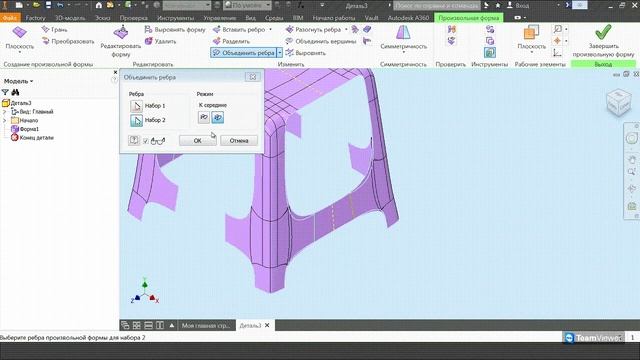The height and width of the screenshot is (360, 640).
Task: Expand the document tabs list arrow
Action: (x=172, y=325)
